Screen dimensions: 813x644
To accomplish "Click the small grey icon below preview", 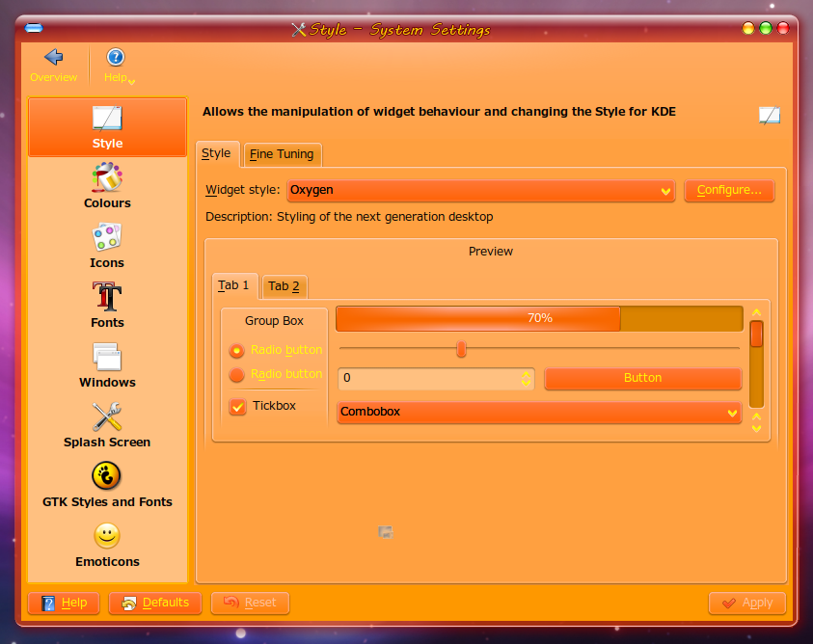I will [x=385, y=532].
